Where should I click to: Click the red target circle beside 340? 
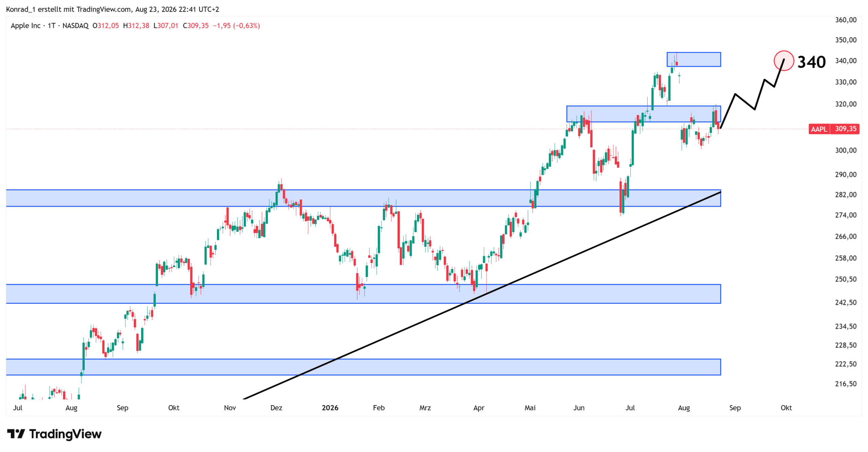pos(784,61)
